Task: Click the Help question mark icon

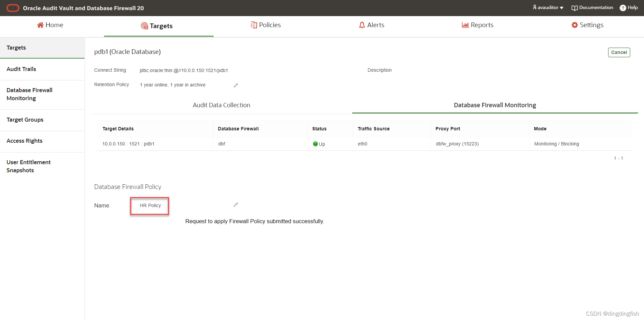Action: point(623,8)
